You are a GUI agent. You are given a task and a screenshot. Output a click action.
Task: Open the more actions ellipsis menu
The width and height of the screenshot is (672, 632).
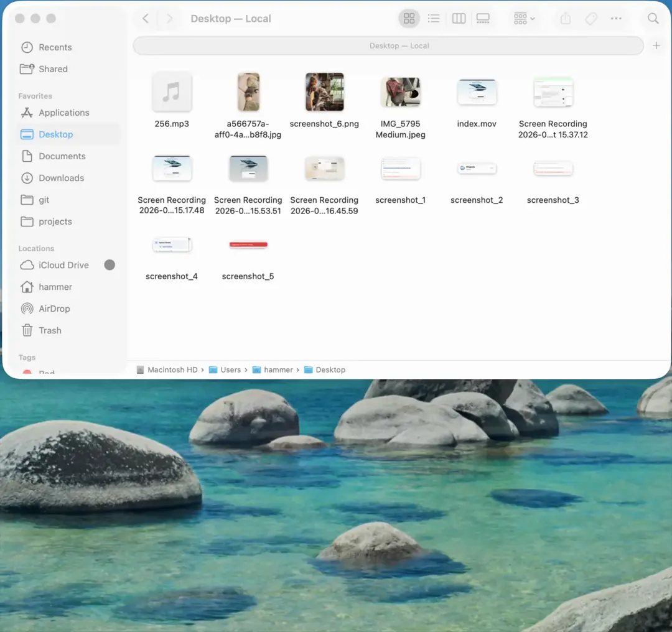[616, 19]
